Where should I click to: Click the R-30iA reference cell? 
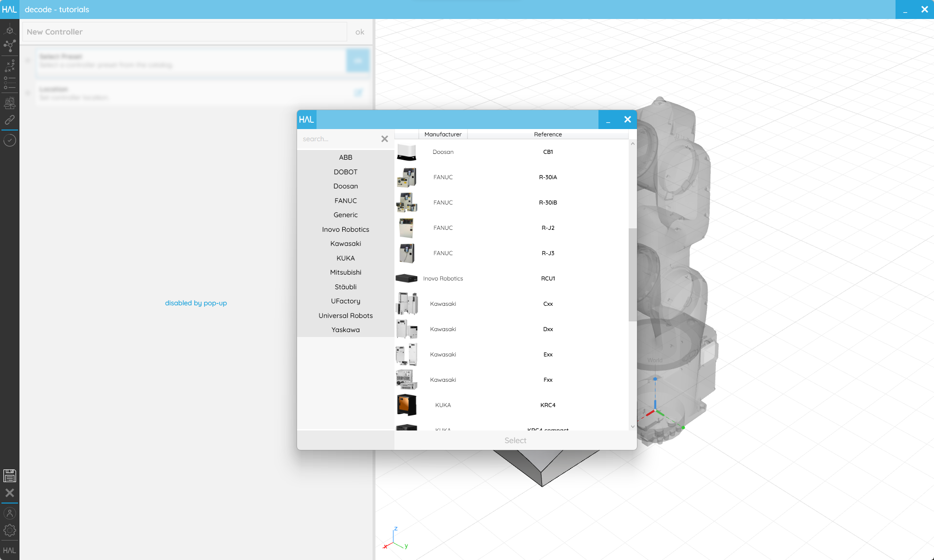click(548, 177)
